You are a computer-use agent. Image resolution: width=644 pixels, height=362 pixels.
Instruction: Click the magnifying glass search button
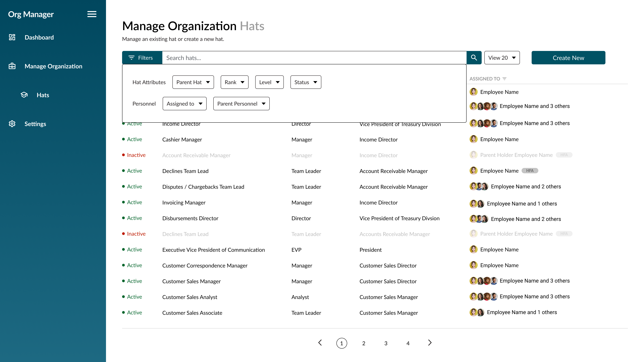click(474, 58)
